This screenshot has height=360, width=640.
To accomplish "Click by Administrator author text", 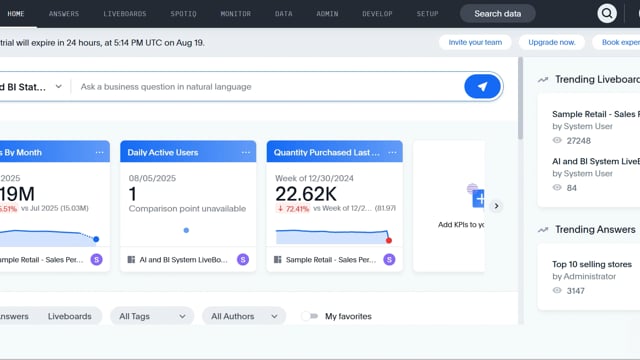I will click(x=584, y=276).
